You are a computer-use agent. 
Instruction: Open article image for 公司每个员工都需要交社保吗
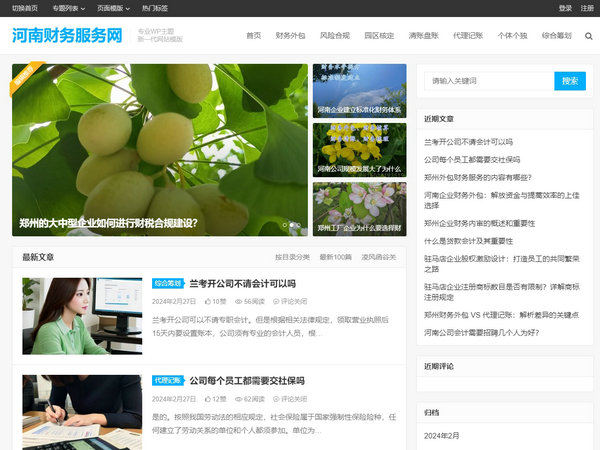[x=82, y=412]
